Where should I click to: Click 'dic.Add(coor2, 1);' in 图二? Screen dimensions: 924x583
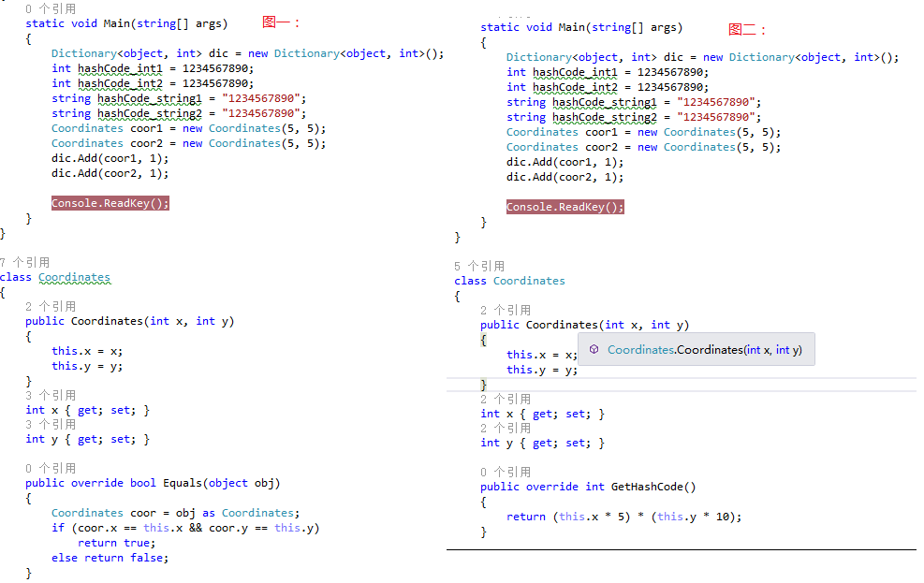coord(565,177)
